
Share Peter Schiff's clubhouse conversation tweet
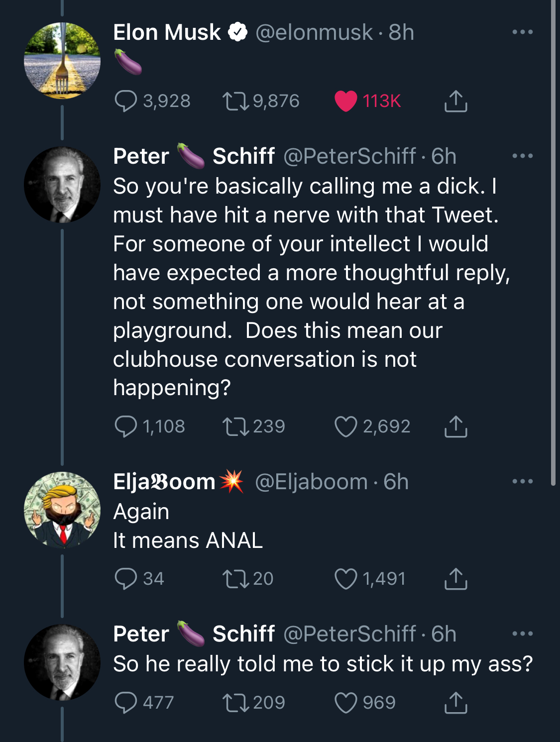click(x=455, y=426)
